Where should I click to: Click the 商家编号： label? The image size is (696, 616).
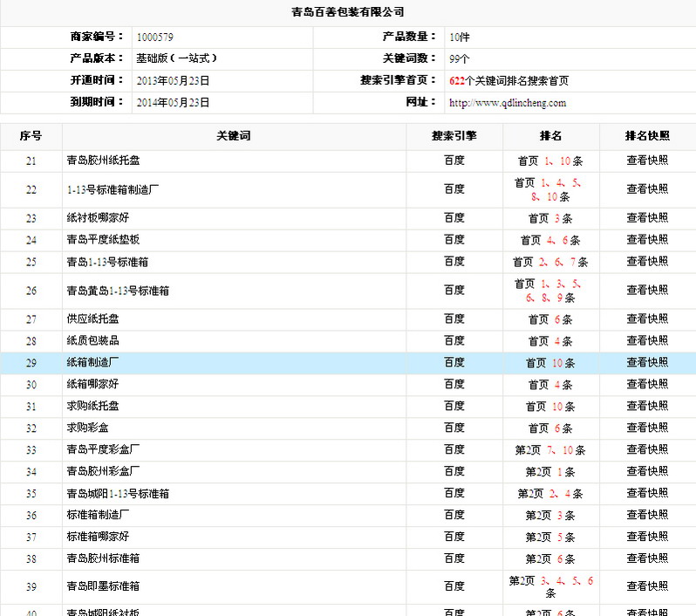tap(97, 37)
